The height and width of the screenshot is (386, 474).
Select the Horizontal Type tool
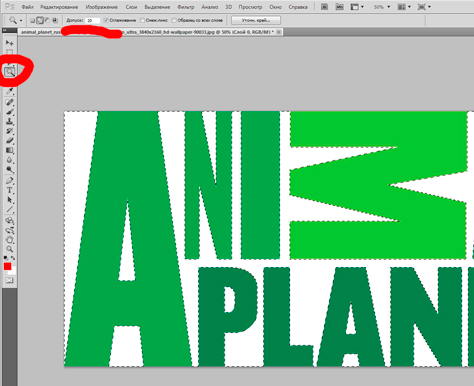pyautogui.click(x=9, y=190)
